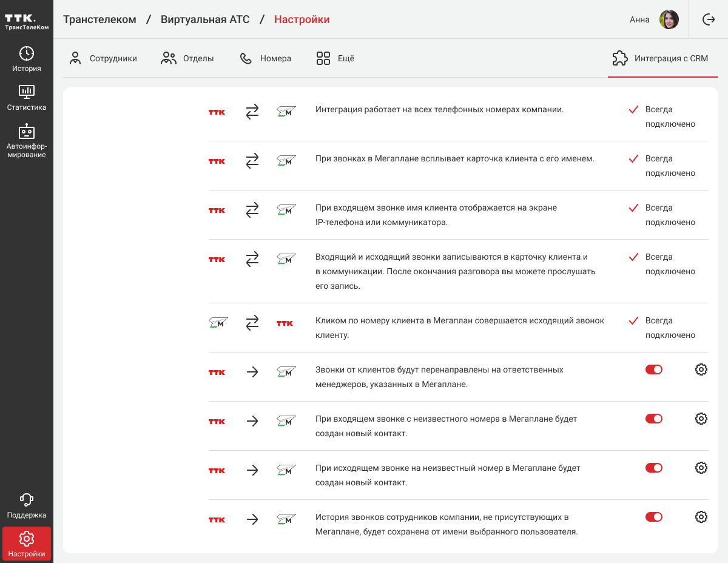The height and width of the screenshot is (563, 728).
Task: Open gear settings for incoming unknown number contact
Action: [x=701, y=419]
